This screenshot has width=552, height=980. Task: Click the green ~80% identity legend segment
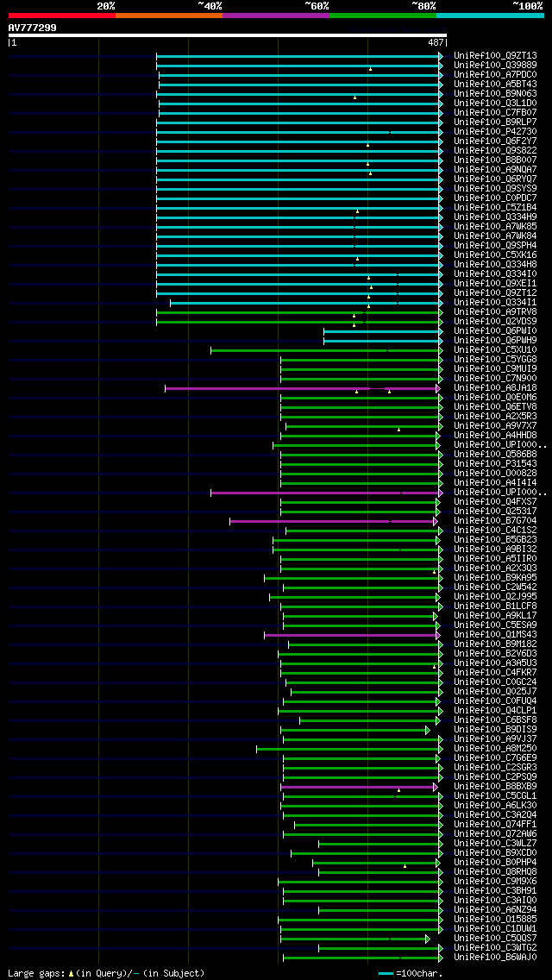click(383, 15)
